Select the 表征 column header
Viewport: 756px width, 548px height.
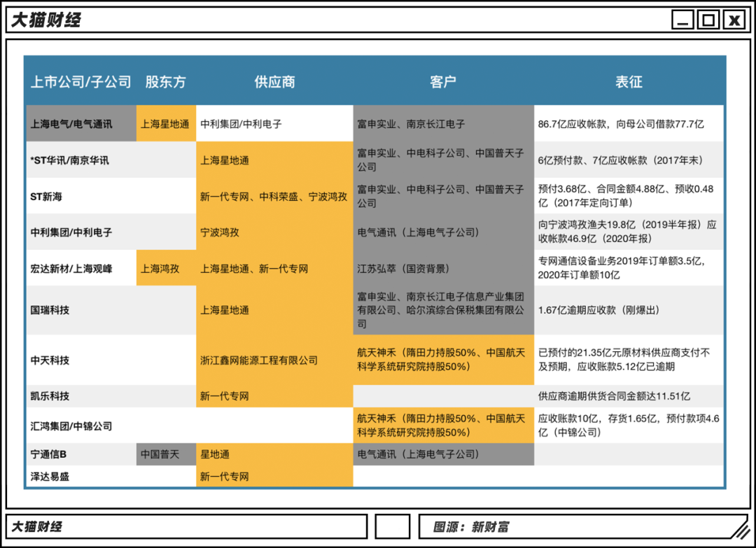click(629, 82)
